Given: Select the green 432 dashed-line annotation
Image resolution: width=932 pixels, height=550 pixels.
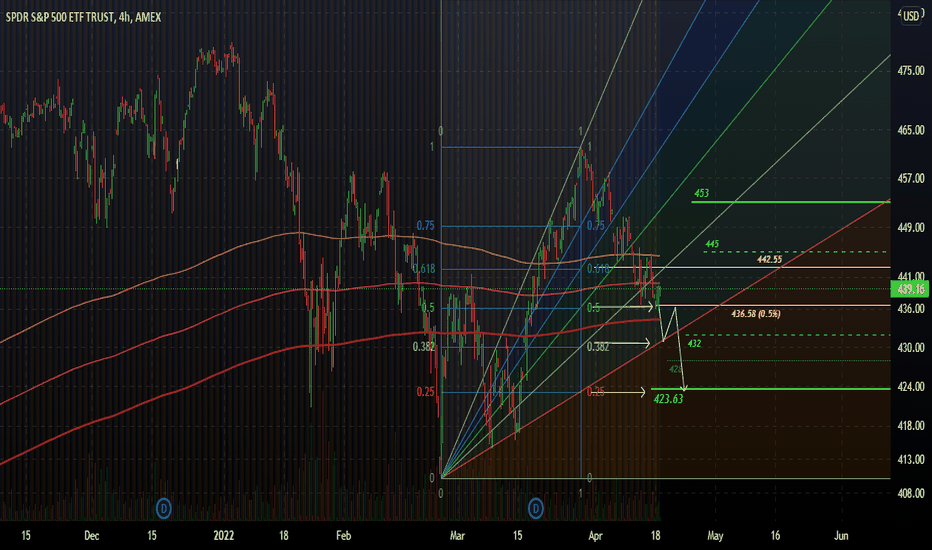Looking at the screenshot, I should (x=694, y=344).
